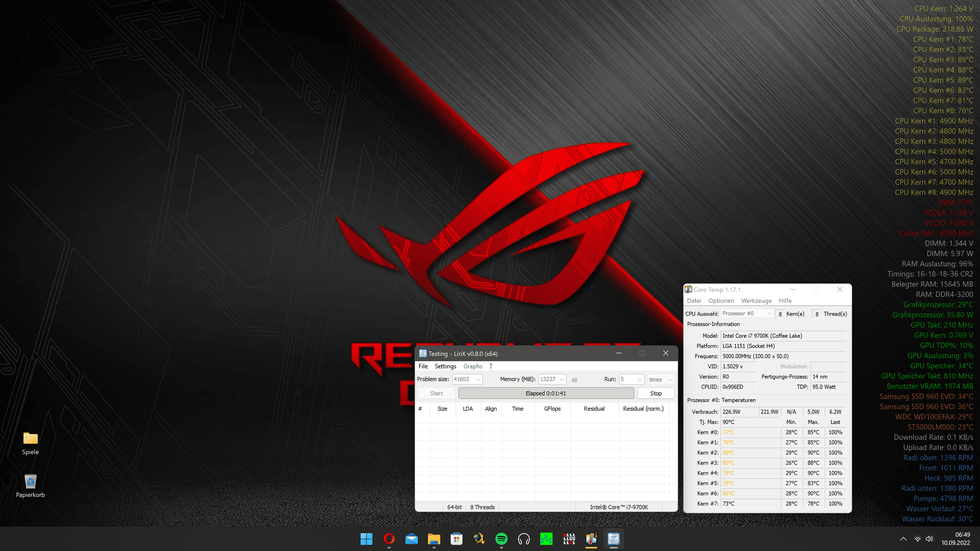Open the Wi-Fi network tray icon

coord(918,539)
